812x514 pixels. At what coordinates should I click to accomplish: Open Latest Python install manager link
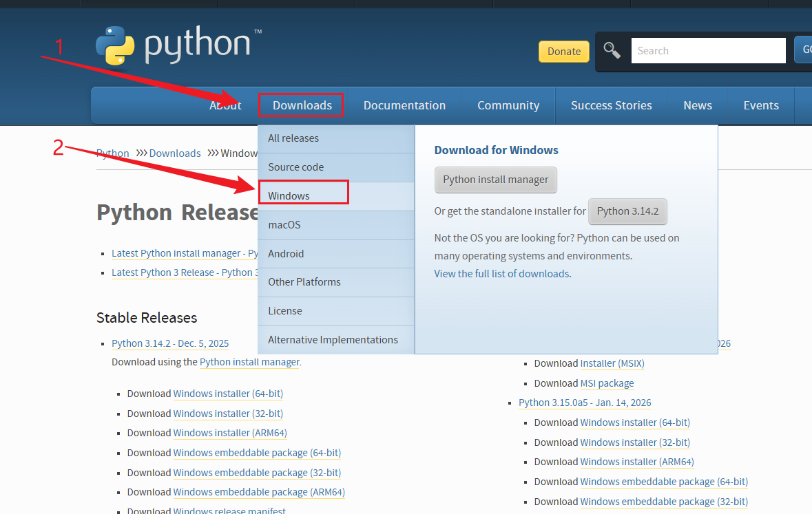[185, 254]
